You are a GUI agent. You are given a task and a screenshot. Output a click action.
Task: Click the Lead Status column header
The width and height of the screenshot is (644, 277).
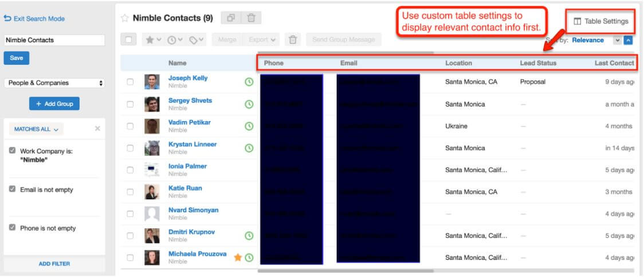click(537, 63)
